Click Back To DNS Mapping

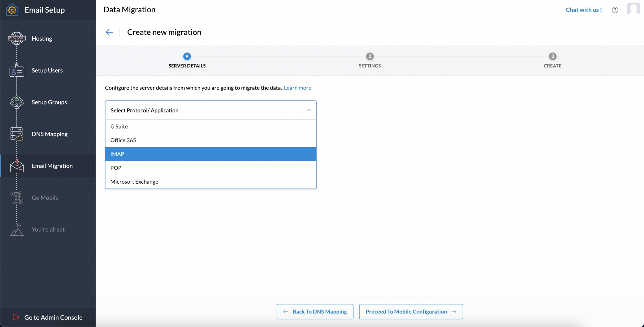tap(315, 312)
